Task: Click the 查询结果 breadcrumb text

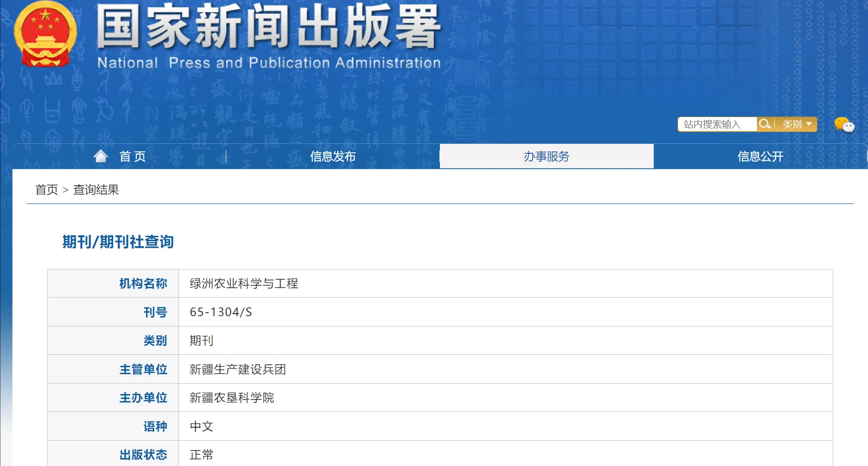Action: 96,190
